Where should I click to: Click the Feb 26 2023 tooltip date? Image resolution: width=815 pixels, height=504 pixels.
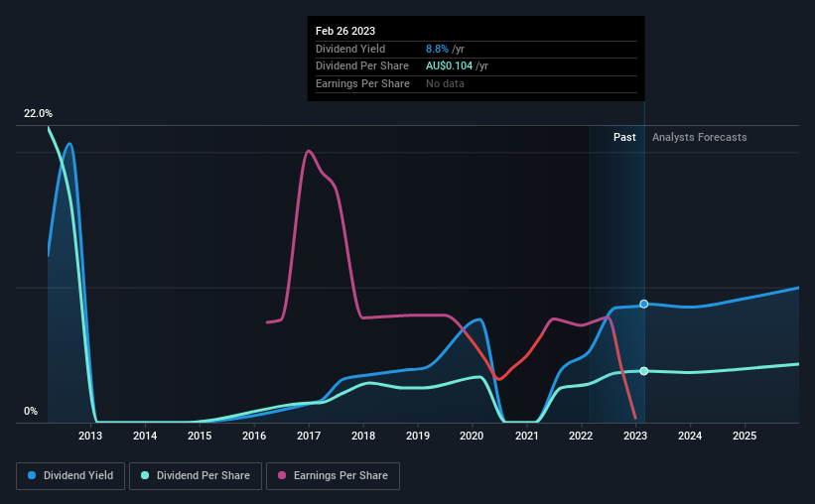[345, 31]
